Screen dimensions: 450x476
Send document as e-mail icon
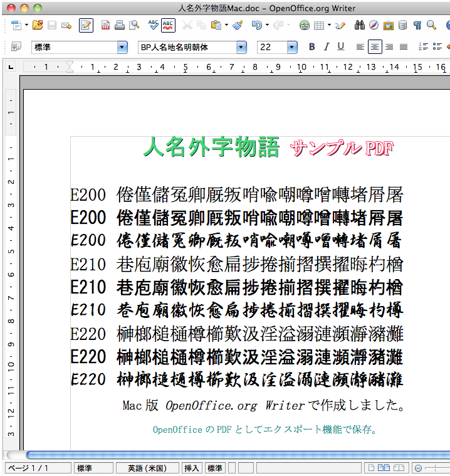coord(66,26)
